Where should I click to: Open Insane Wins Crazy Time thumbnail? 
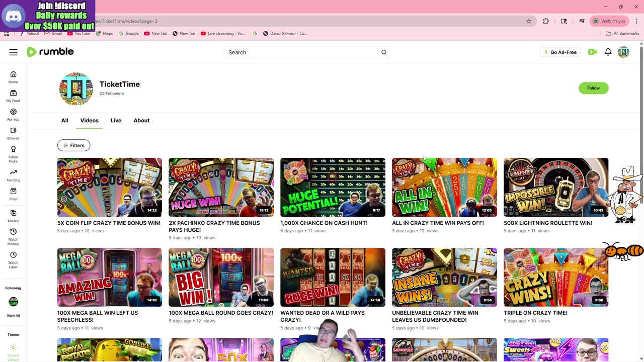[x=444, y=277]
